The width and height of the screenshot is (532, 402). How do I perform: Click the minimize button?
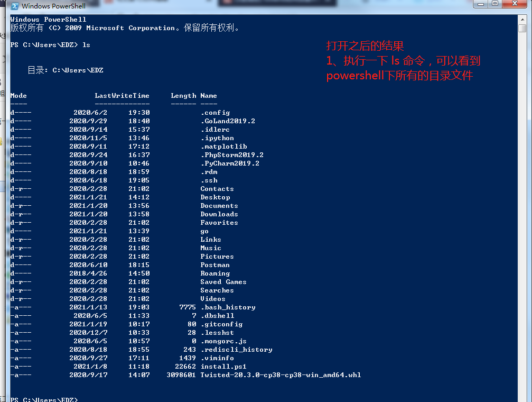481,5
